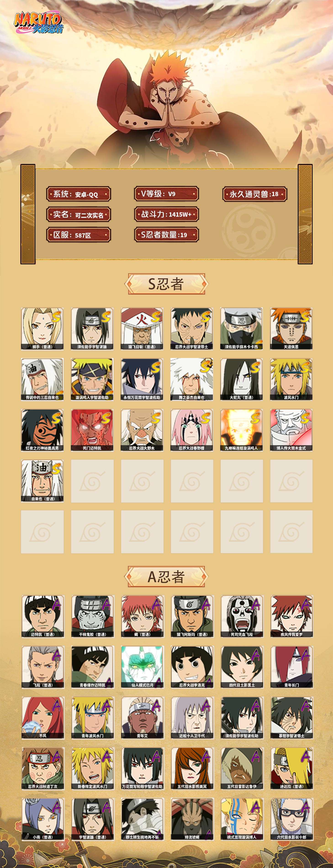Select the 仙人模式巳月 green avatar
This screenshot has width=333, height=868.
pyautogui.click(x=142, y=667)
